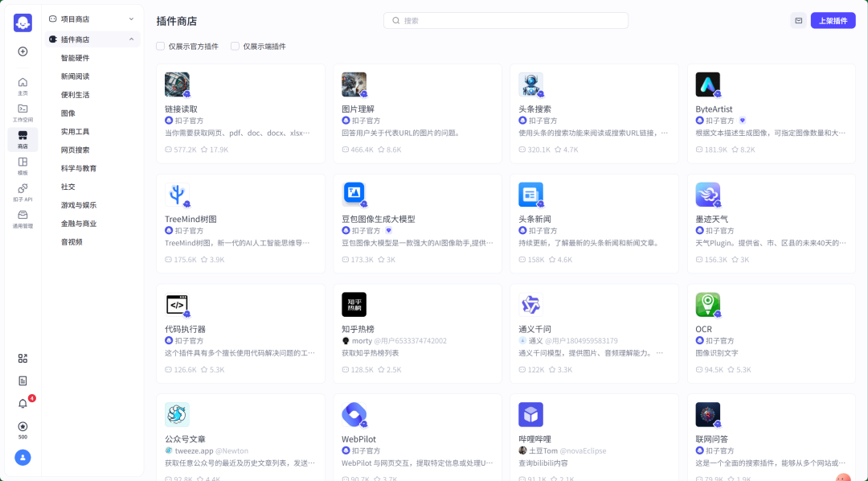Select the 工作空间 workspace icon
The image size is (868, 481).
23,110
